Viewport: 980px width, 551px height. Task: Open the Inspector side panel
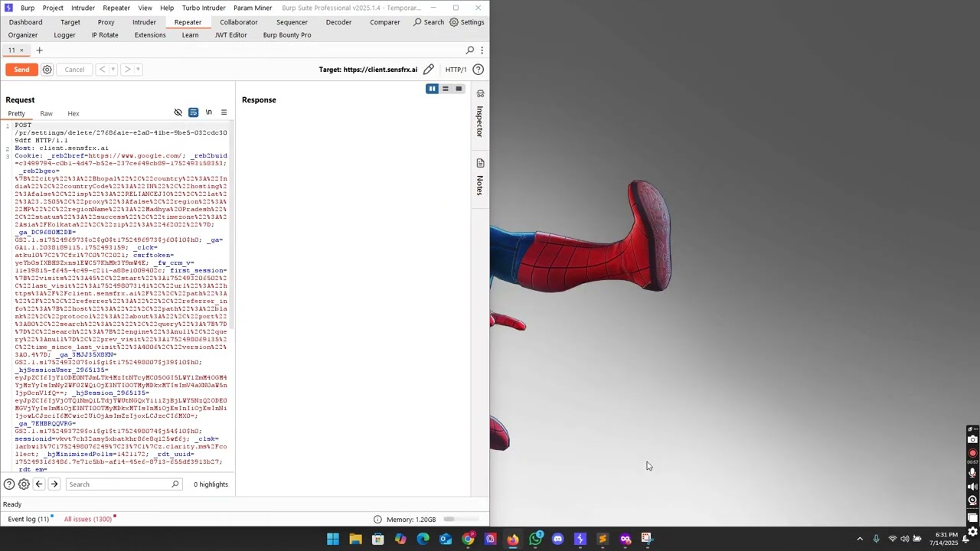click(480, 115)
